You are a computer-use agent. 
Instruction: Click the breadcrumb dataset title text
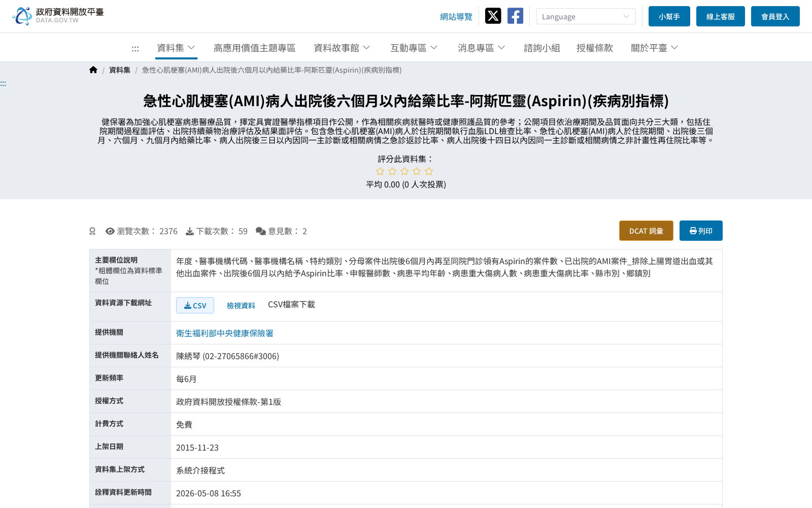(x=272, y=70)
